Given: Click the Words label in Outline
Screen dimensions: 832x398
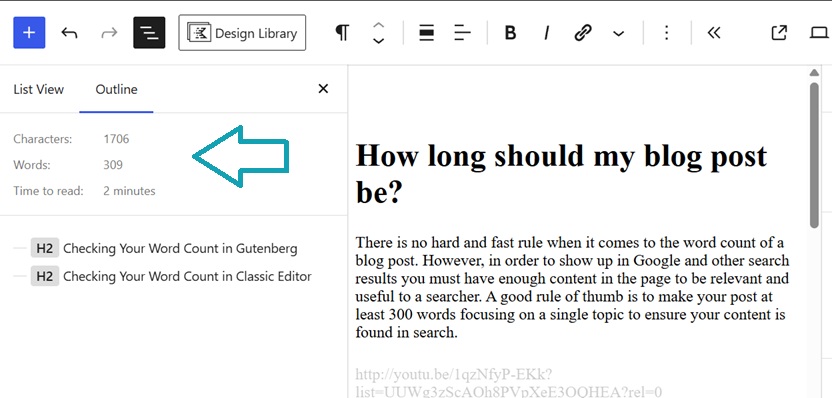Looking at the screenshot, I should coord(32,165).
